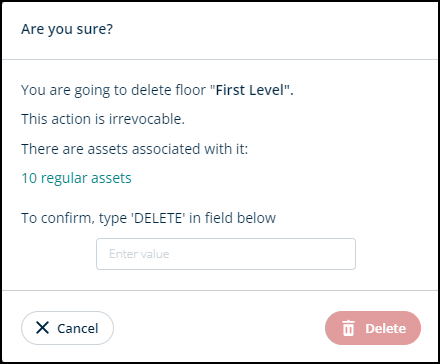Click the number 10 in assets link
This screenshot has height=364, width=440.
[x=29, y=178]
